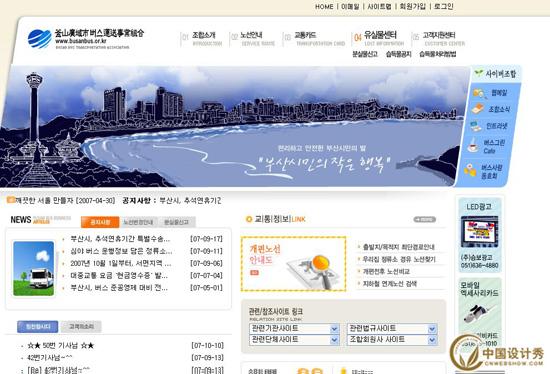Click the magnifier 개편노선 안내도 banner
This screenshot has width=550, height=374.
294,264
